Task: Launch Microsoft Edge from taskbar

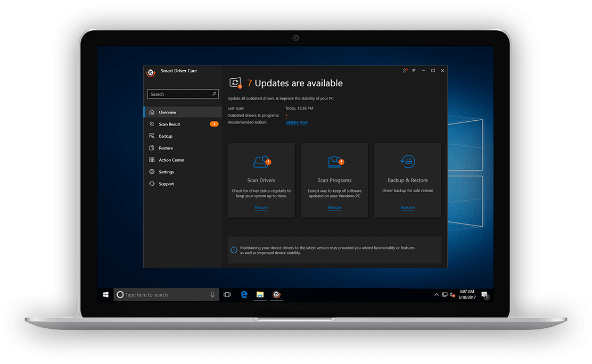Action: point(244,294)
